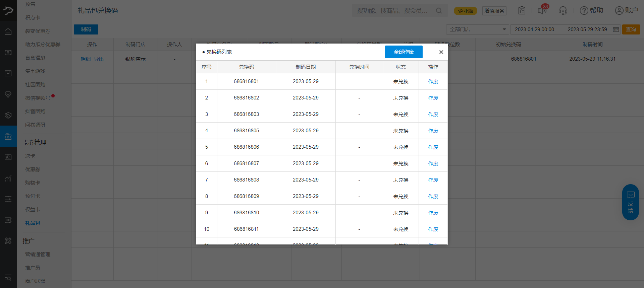The width and height of the screenshot is (644, 288).
Task: Click the sliders settings icon in the left rail
Action: point(8,199)
